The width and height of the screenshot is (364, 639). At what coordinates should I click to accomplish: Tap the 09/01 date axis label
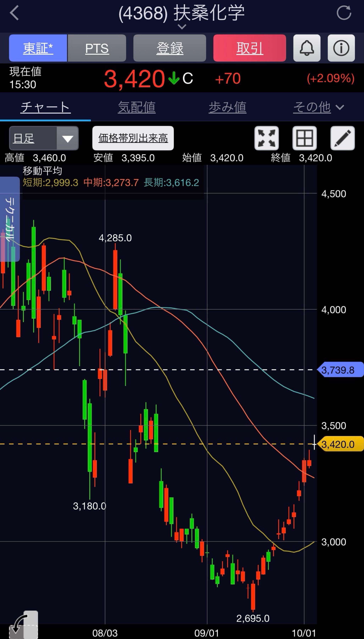[207, 633]
